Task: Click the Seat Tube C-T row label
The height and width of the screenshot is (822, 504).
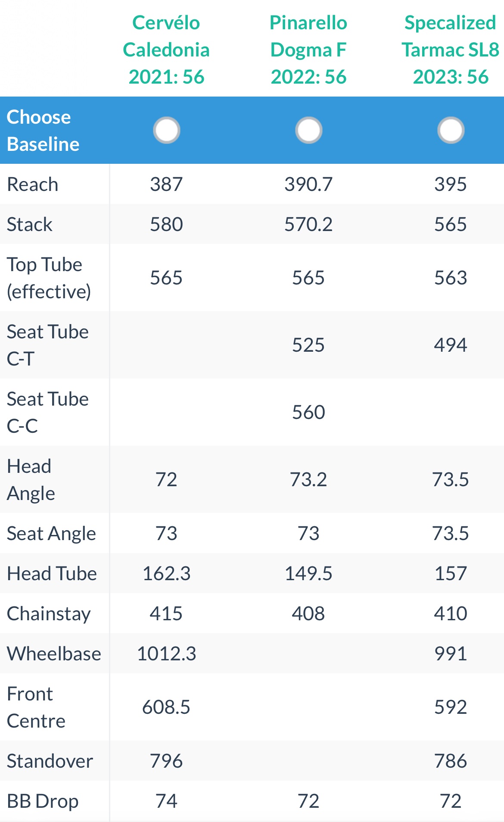Action: pos(47,345)
